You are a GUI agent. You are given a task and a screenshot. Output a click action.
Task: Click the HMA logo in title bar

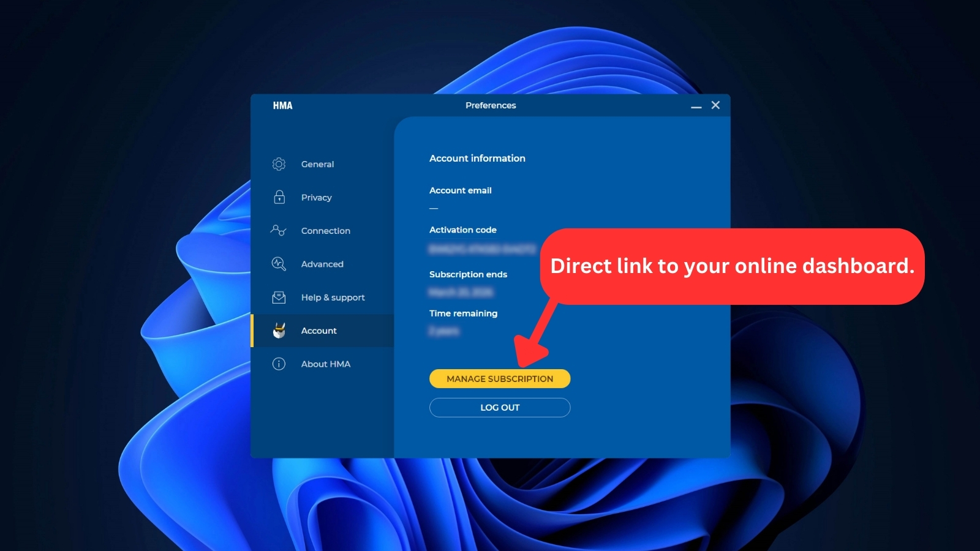click(282, 105)
